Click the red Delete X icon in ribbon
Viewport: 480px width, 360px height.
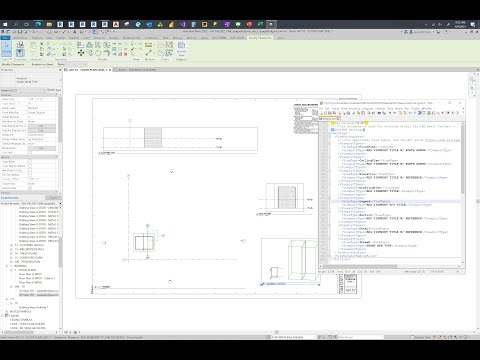pyautogui.click(x=126, y=54)
